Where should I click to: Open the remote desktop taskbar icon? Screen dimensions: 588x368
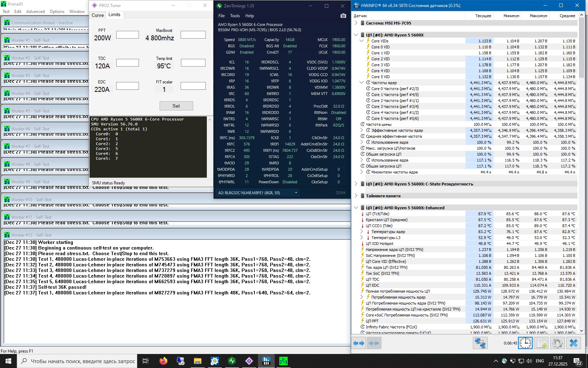click(181, 361)
